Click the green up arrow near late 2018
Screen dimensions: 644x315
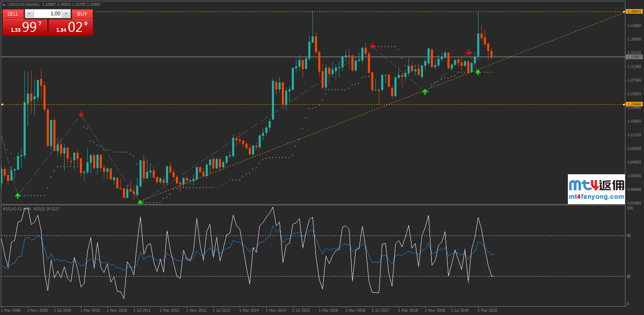(425, 91)
